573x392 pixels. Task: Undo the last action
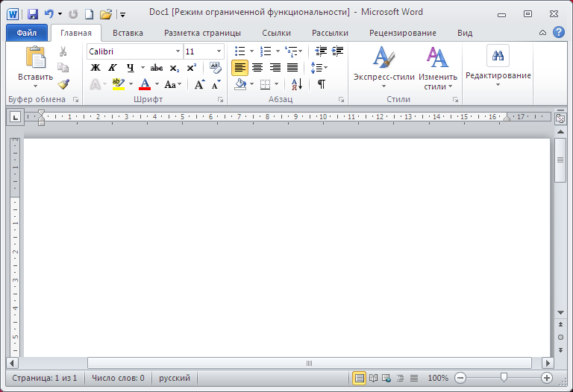(x=49, y=14)
